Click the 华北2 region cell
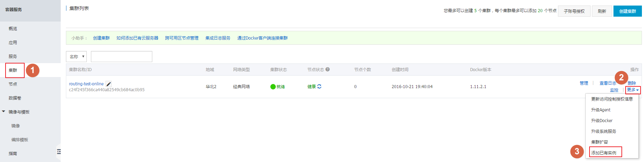 pos(211,86)
